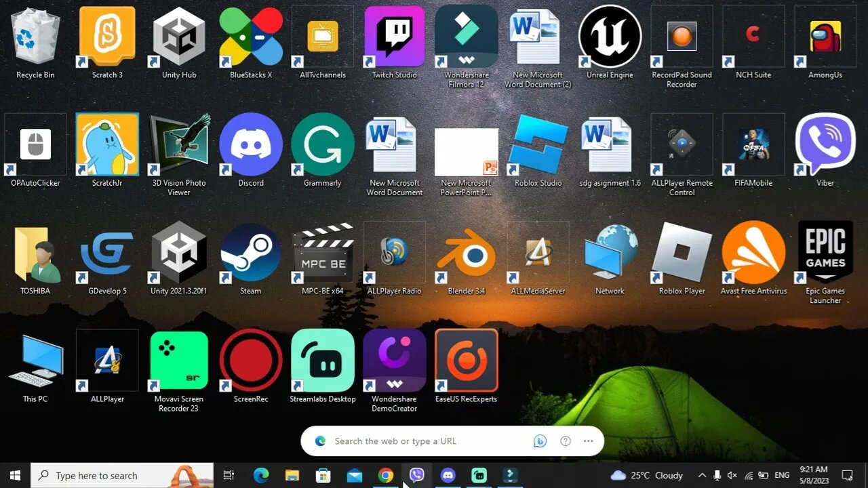Open the three-dot menu in search bar
868x488 pixels.
click(x=588, y=441)
